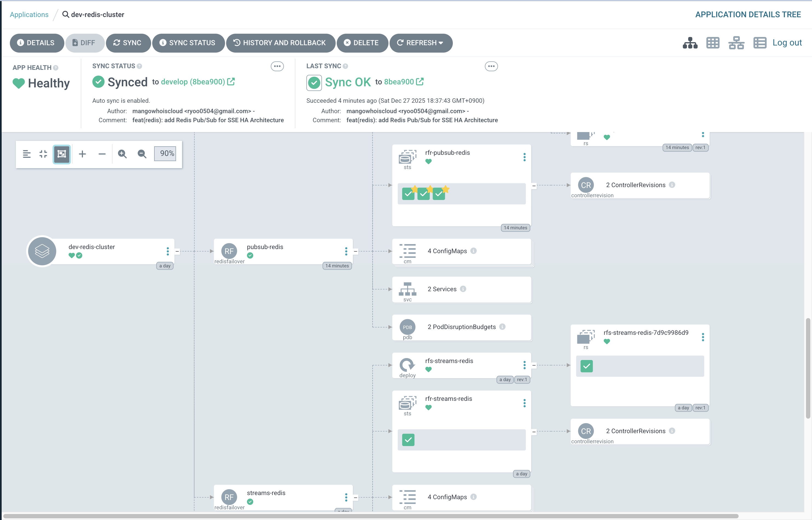Toggle the highlighted fit-to-screen toolbar button
The width and height of the screenshot is (812, 520).
click(x=61, y=154)
